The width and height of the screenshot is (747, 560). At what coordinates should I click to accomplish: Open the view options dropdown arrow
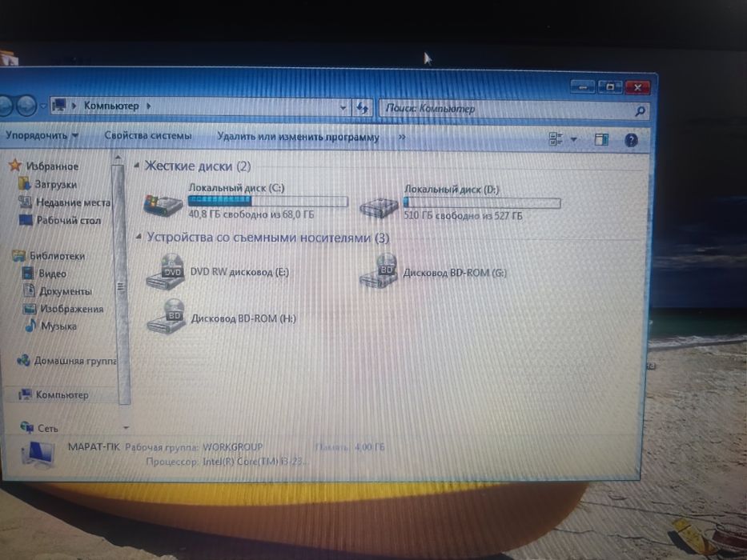[573, 139]
